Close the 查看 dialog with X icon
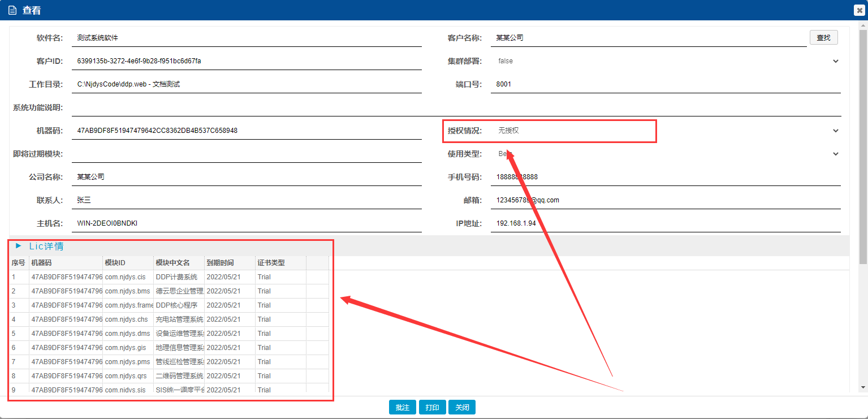Viewport: 868px width, 419px height. tap(860, 10)
